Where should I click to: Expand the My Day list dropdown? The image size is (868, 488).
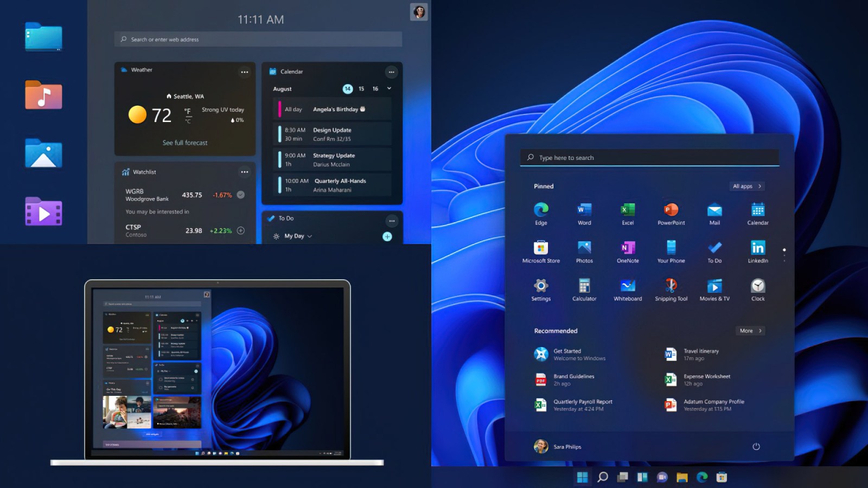tap(310, 236)
